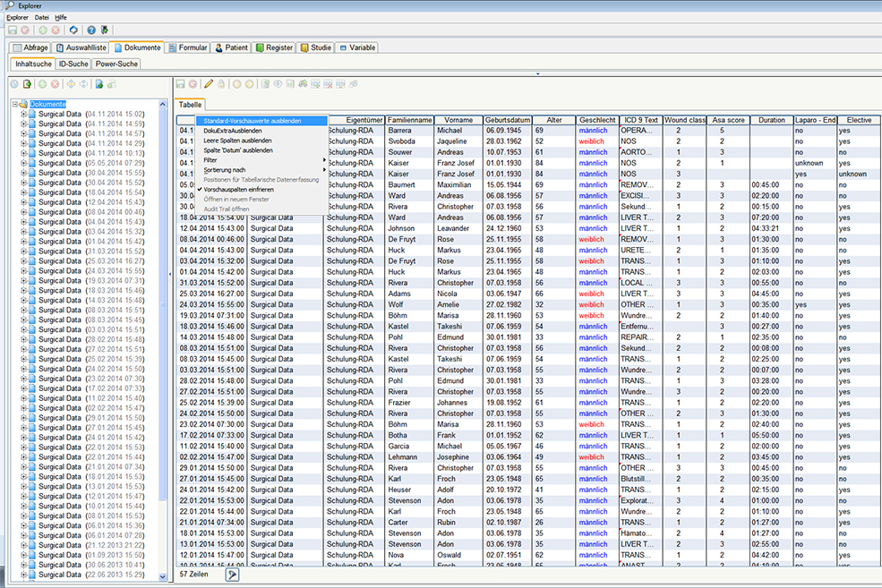Image resolution: width=882 pixels, height=588 pixels.
Task: Click the blue help question mark icon
Action: click(90, 30)
